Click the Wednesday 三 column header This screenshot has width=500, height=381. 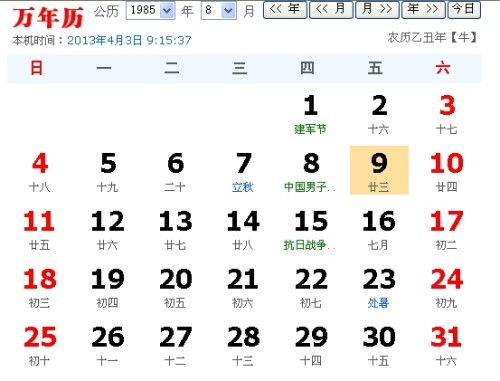coord(240,68)
